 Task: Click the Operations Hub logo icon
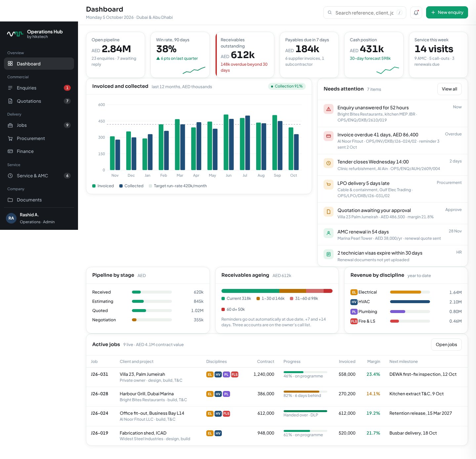click(15, 34)
